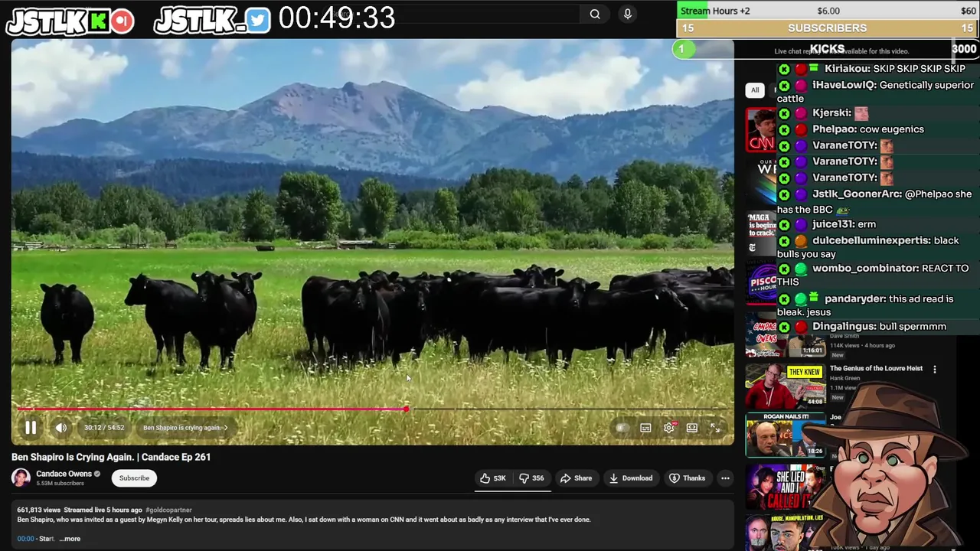Open the Candace Owens 1:16:01 thumbnail video
The image size is (980, 551).
786,335
